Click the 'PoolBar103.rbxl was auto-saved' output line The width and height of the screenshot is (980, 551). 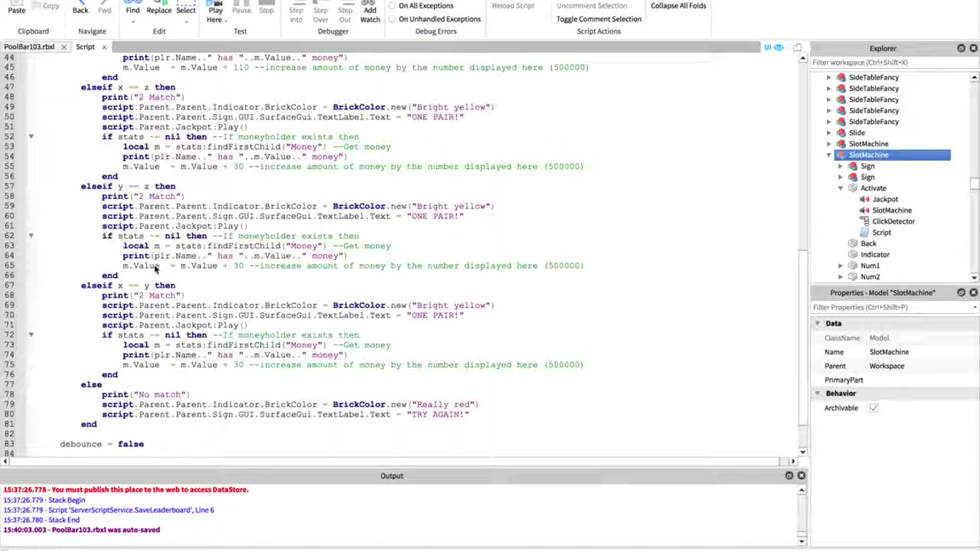point(81,530)
